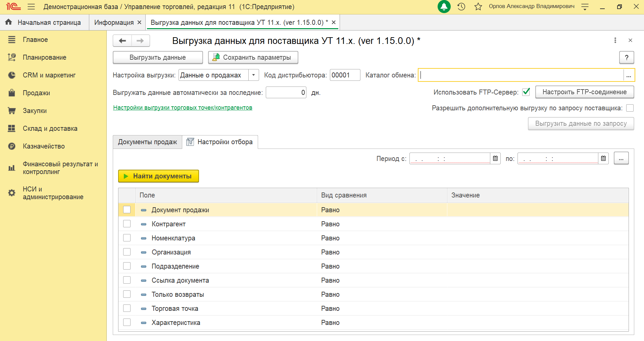Click the 1C logo icon
644x341 pixels.
pos(13,7)
